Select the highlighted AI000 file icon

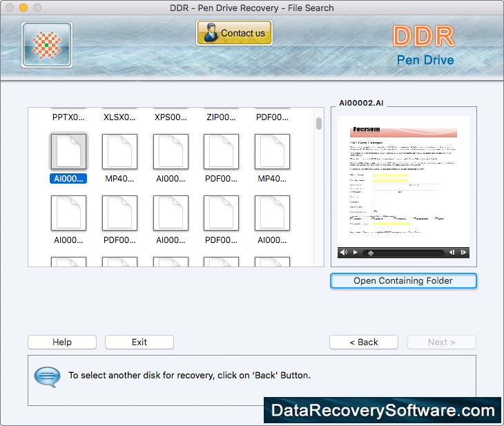pos(68,151)
